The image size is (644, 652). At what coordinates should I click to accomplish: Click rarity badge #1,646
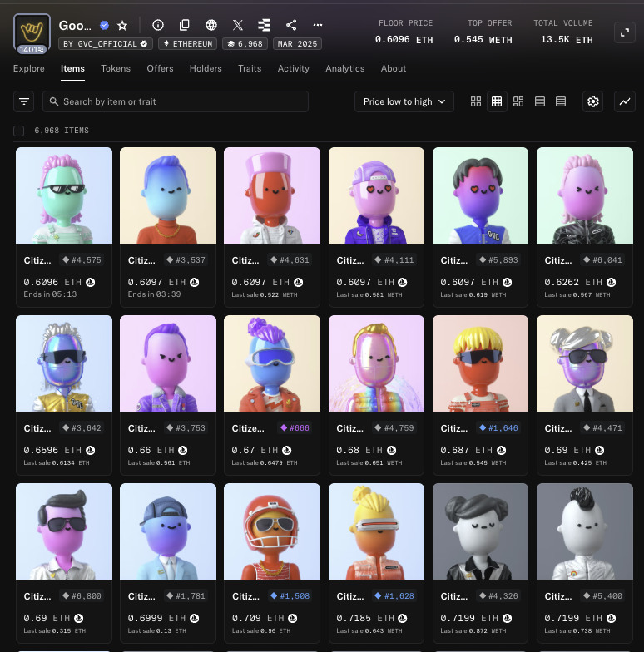click(x=498, y=427)
